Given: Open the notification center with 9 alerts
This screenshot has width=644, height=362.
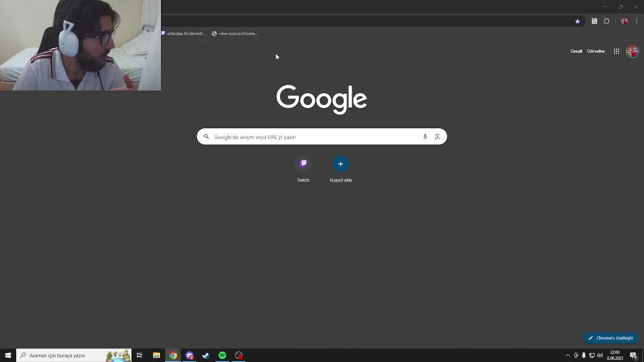Looking at the screenshot, I should [633, 355].
